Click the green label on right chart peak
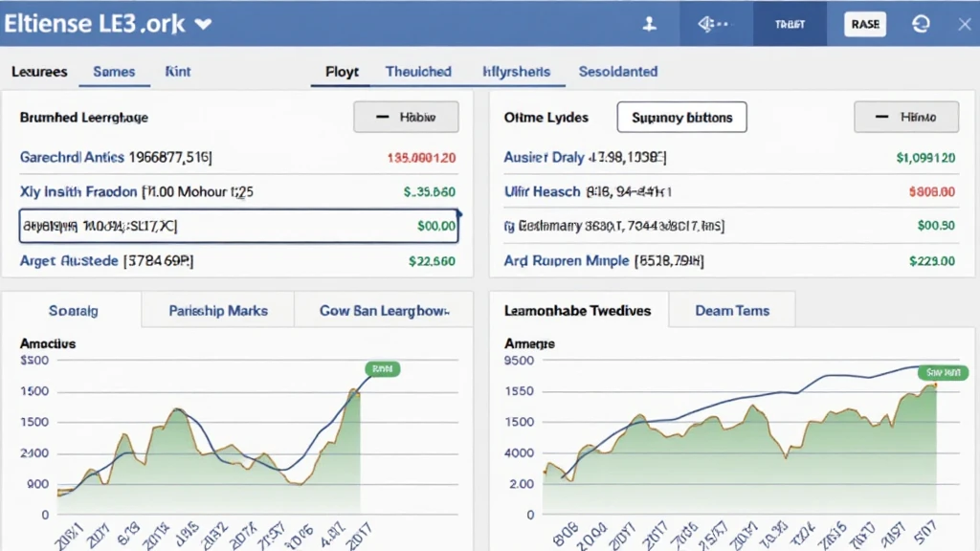Image resolution: width=980 pixels, height=551 pixels. click(x=942, y=372)
